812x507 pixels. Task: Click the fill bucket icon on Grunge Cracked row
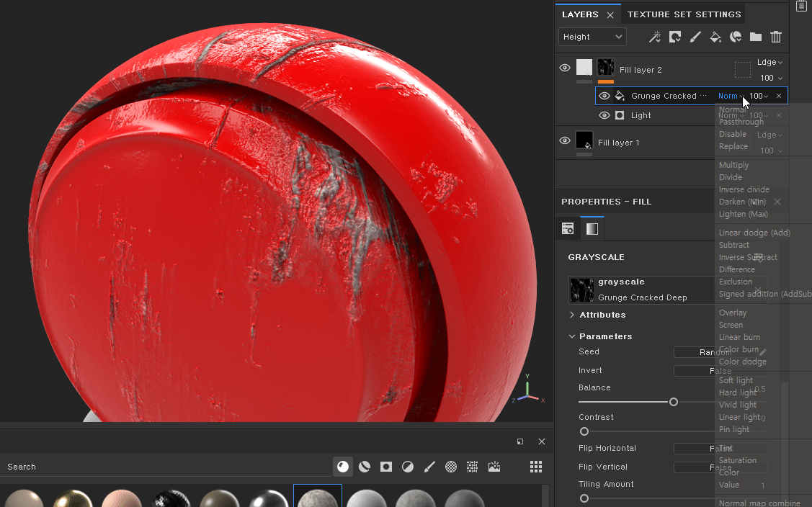click(x=620, y=96)
